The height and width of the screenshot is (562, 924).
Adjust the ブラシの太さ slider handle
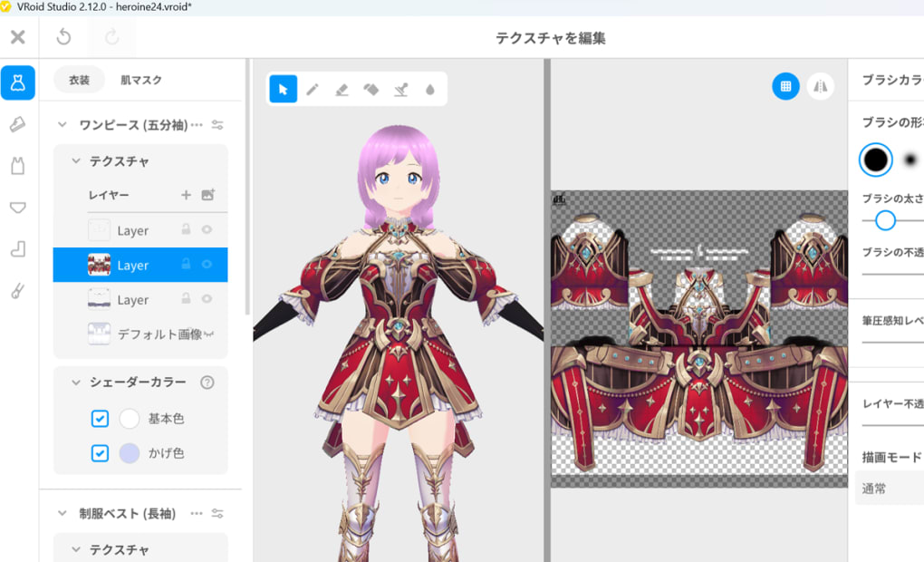pyautogui.click(x=885, y=220)
